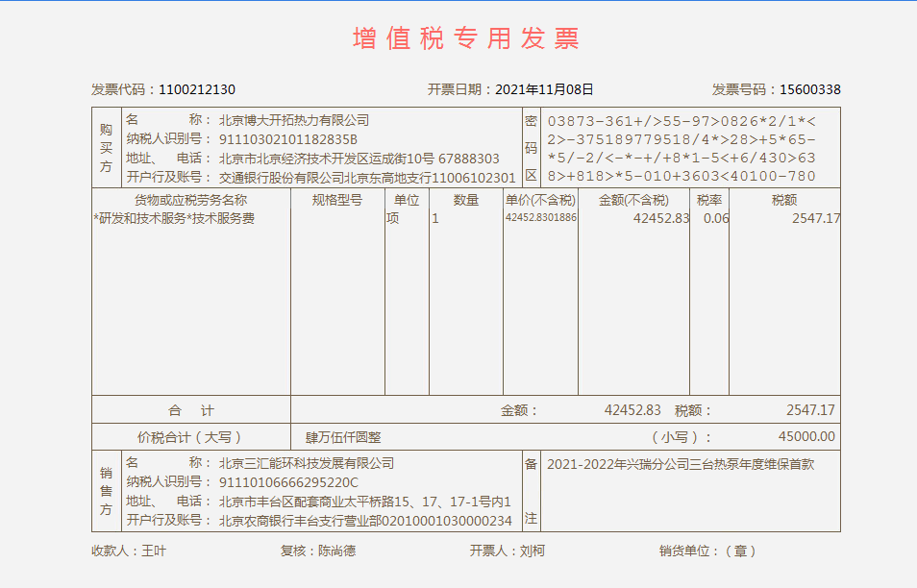Click seller name 北京三汇能环科技发展有限公司
Screen dimensions: 917x588
click(307, 463)
